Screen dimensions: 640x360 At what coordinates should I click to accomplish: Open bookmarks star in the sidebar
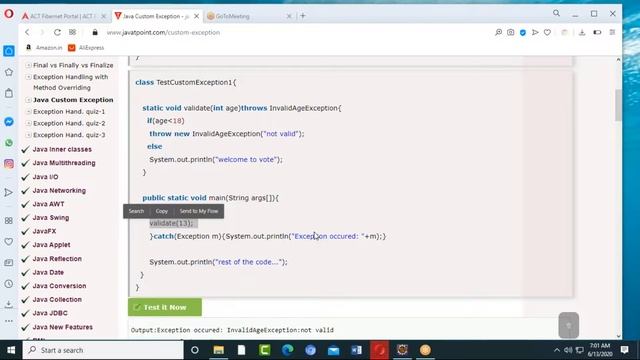(9, 72)
